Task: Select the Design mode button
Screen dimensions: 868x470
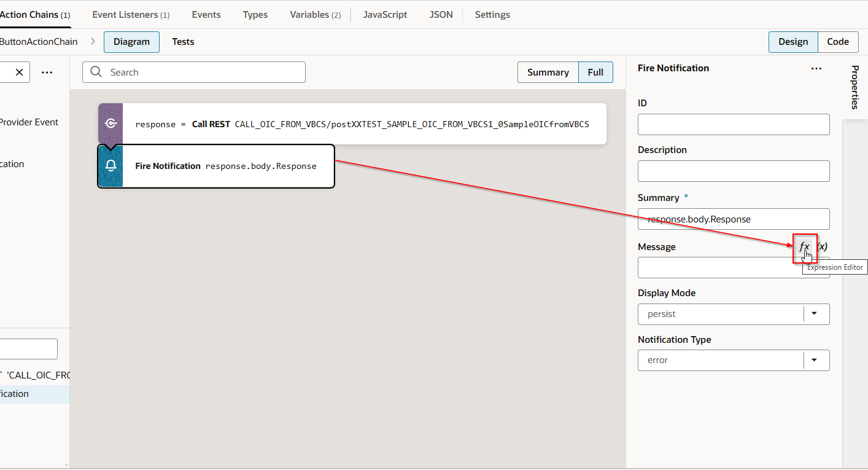Action: coord(793,42)
